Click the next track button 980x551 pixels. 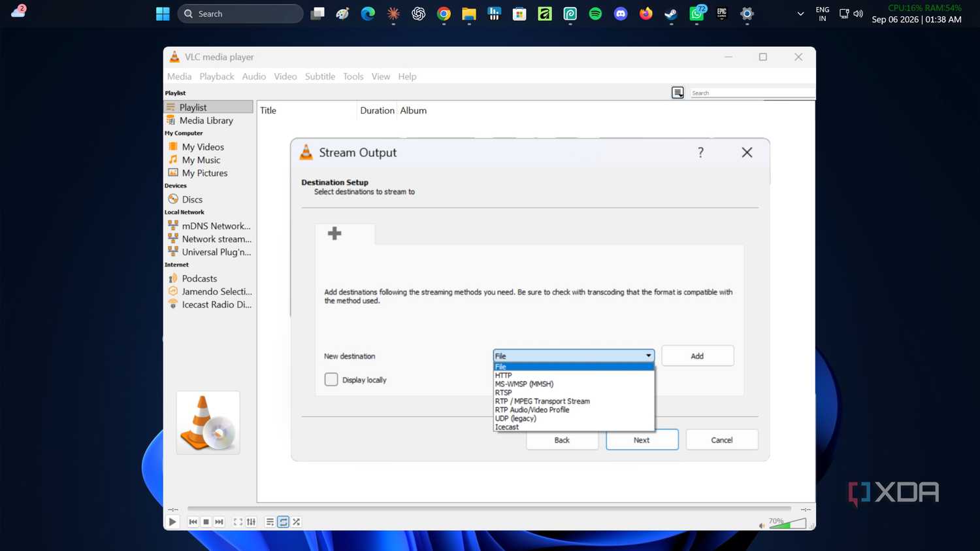tap(219, 522)
